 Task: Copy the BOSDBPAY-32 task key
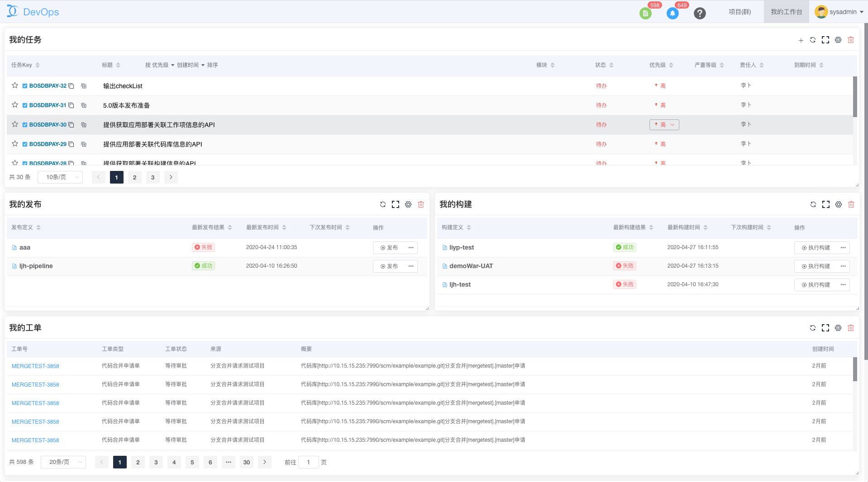click(x=71, y=86)
